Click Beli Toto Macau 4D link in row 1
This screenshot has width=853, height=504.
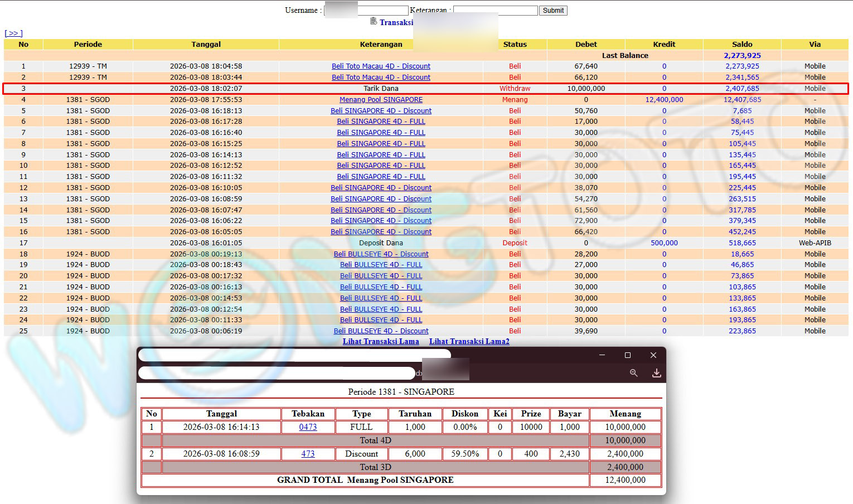pos(381,66)
